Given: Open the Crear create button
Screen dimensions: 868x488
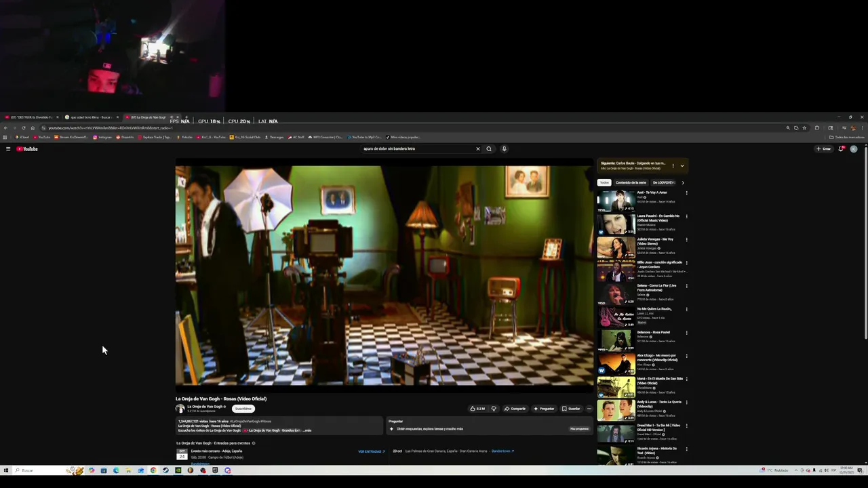Looking at the screenshot, I should pos(824,149).
